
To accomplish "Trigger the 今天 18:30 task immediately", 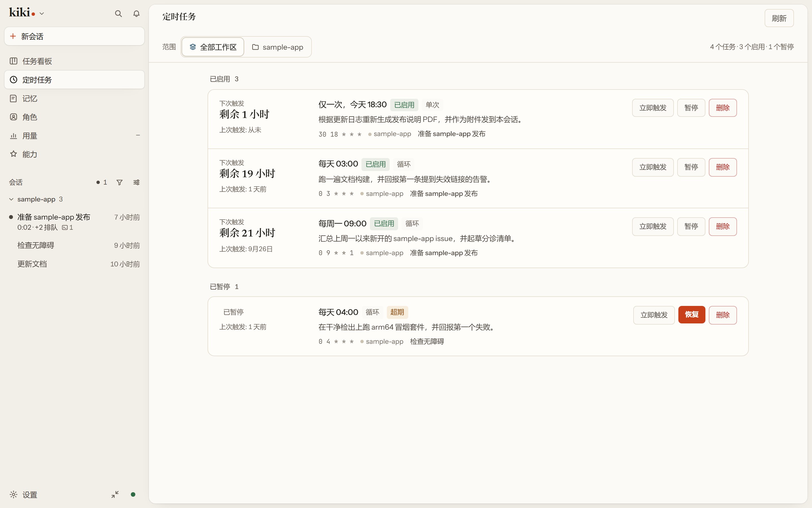I will [x=653, y=108].
